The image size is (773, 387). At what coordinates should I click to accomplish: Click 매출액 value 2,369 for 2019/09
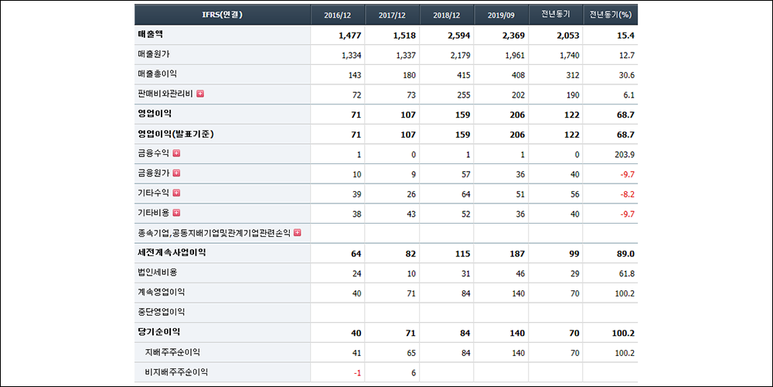514,35
